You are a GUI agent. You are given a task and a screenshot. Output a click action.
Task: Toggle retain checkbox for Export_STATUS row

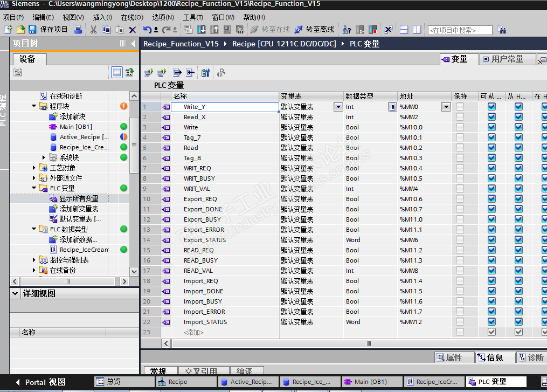pyautogui.click(x=460, y=240)
